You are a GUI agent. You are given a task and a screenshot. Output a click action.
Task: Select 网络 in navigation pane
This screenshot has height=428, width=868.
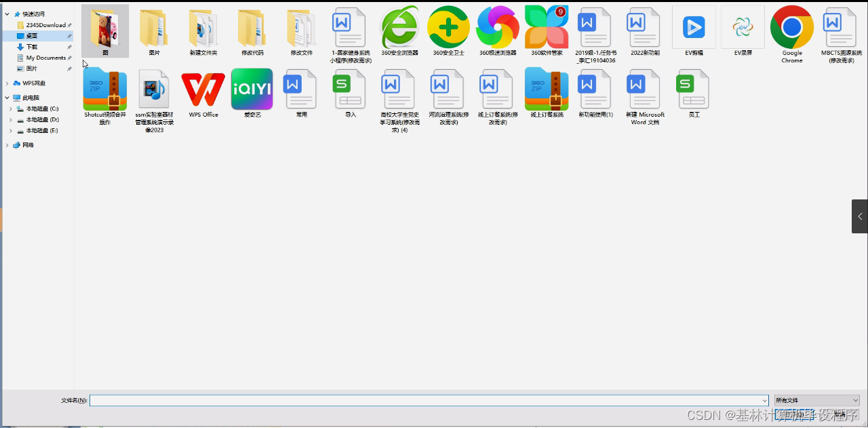(x=28, y=145)
